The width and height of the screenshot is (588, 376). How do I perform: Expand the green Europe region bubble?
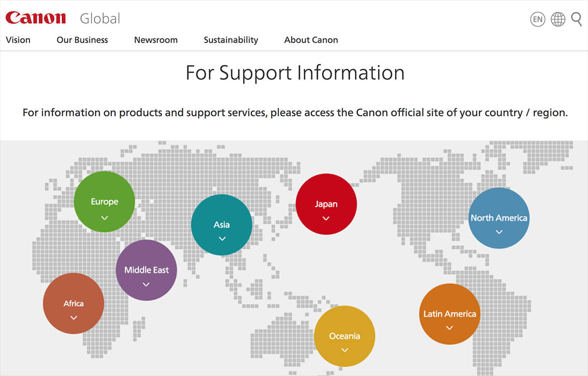pos(104,201)
